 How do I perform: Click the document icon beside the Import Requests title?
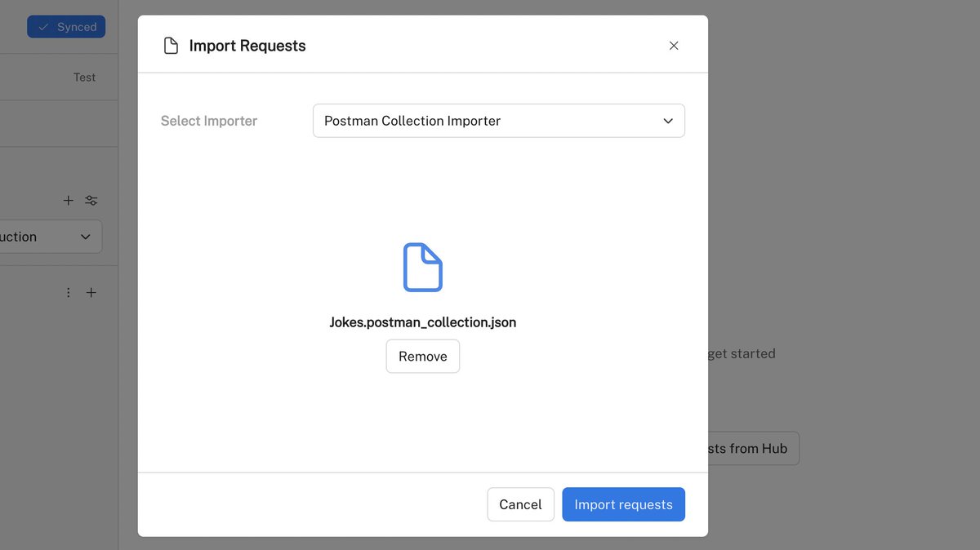click(x=171, y=46)
